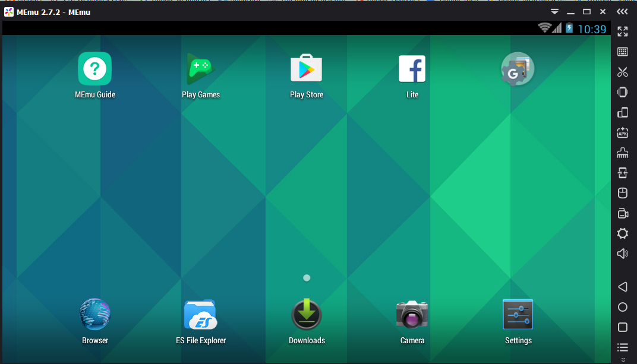This screenshot has width=637, height=364.
Task: Start the video recorder tool
Action: click(x=622, y=213)
